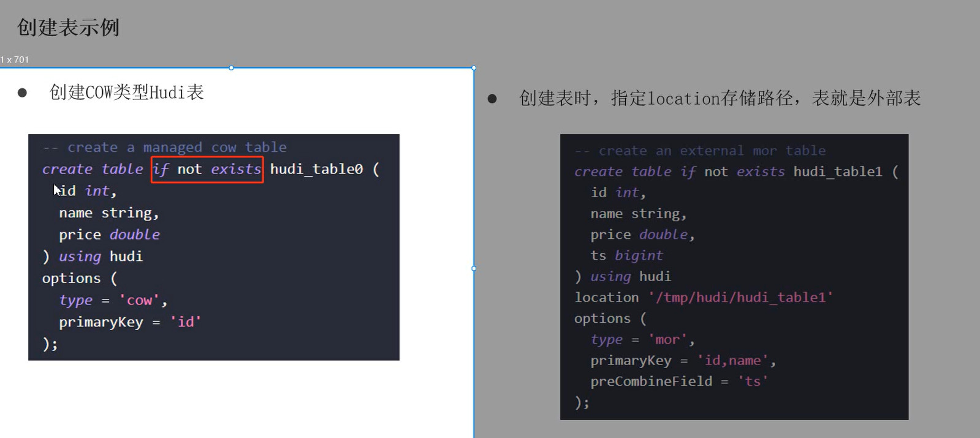Click ') using hudi' in the right code block

click(623, 277)
